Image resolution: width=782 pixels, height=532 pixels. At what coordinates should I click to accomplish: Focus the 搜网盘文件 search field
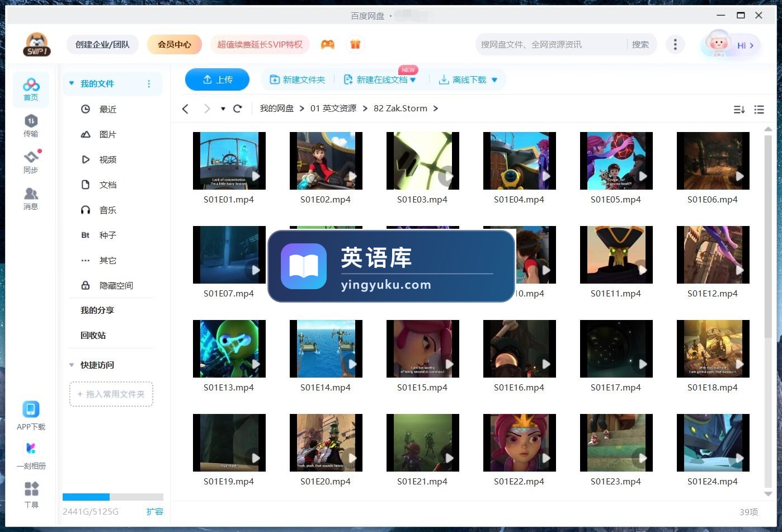tap(551, 44)
